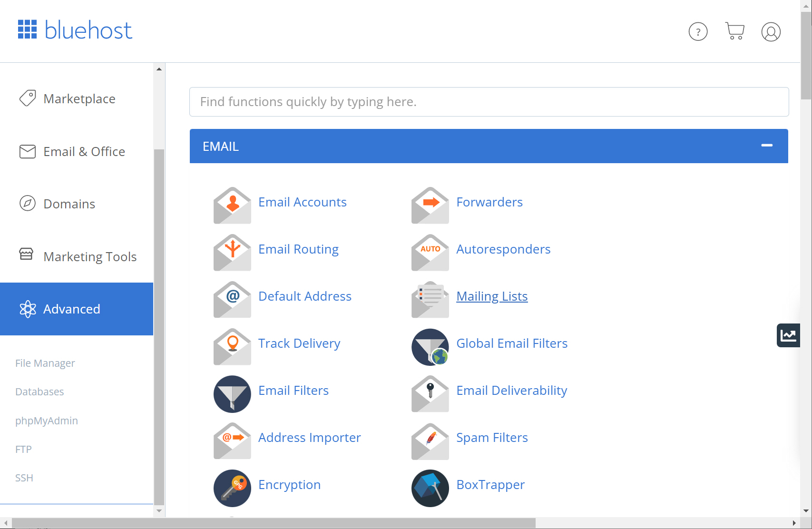The image size is (812, 529).
Task: Open Marketing Tools in the sidebar
Action: [x=77, y=256]
